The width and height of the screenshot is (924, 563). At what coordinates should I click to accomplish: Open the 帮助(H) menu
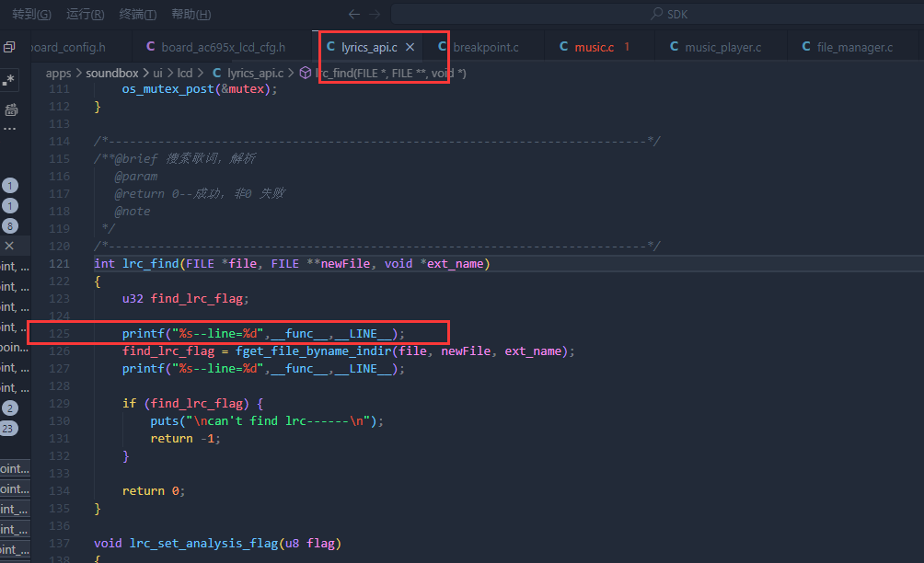(x=191, y=14)
